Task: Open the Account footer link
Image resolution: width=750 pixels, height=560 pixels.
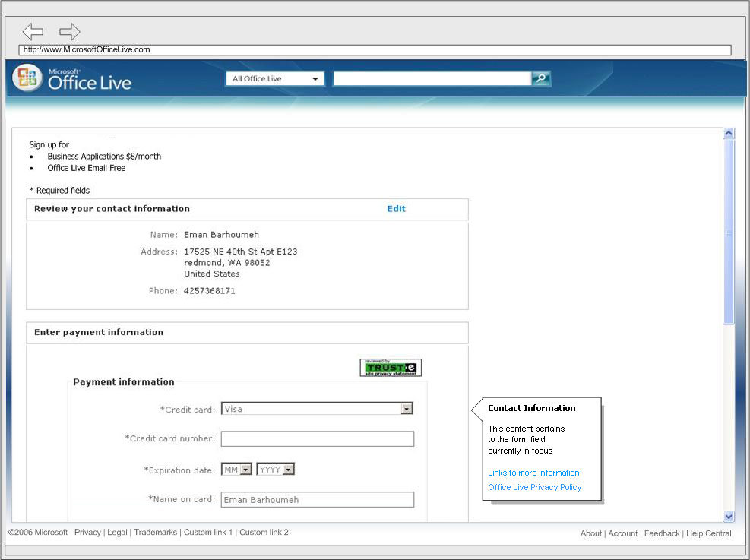Action: [x=623, y=533]
